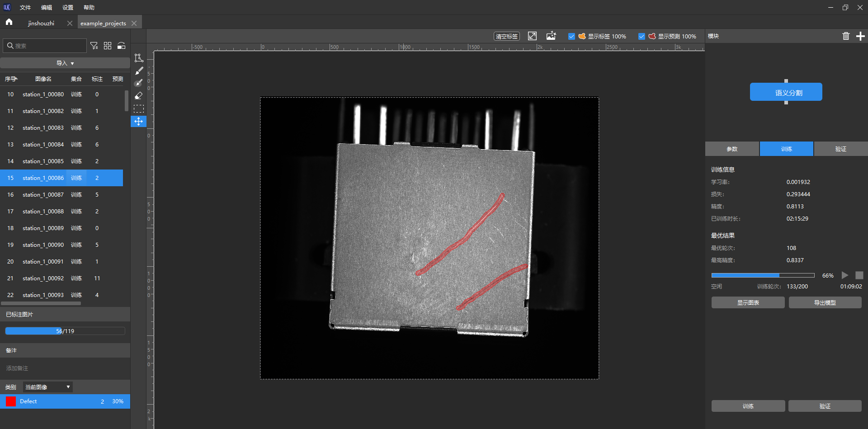Expand the 导入 import dropdown
868x429 pixels.
pos(65,63)
